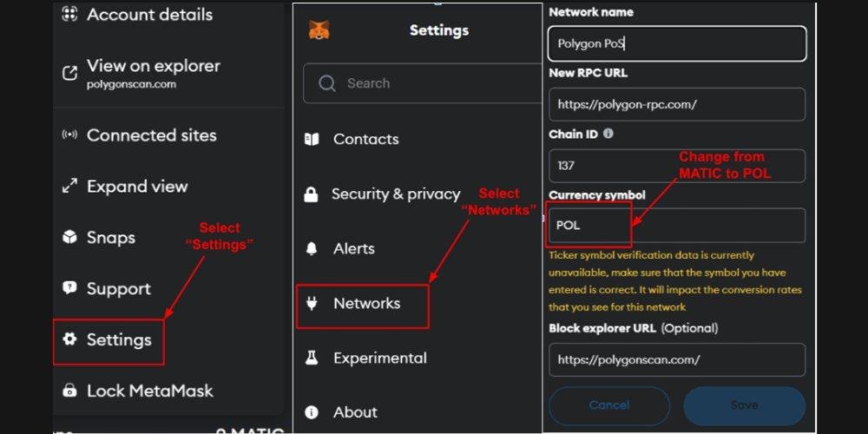Click the Contacts book icon
The image size is (868, 434).
(312, 139)
